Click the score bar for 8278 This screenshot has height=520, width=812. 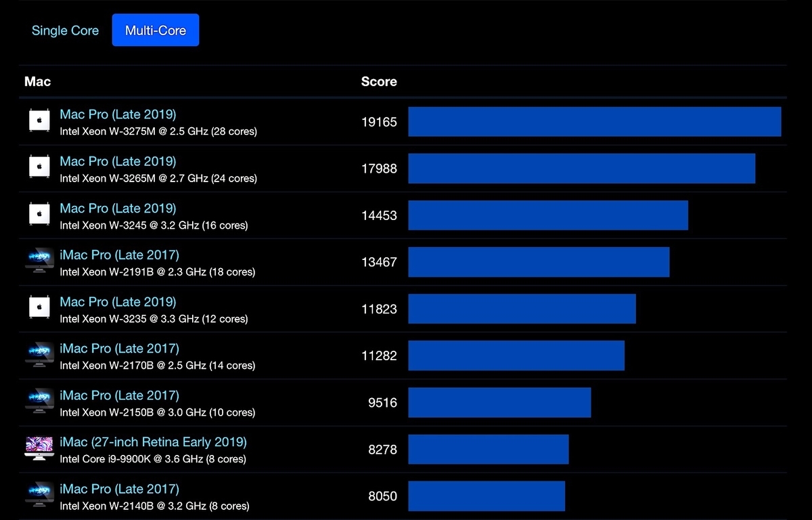[489, 449]
